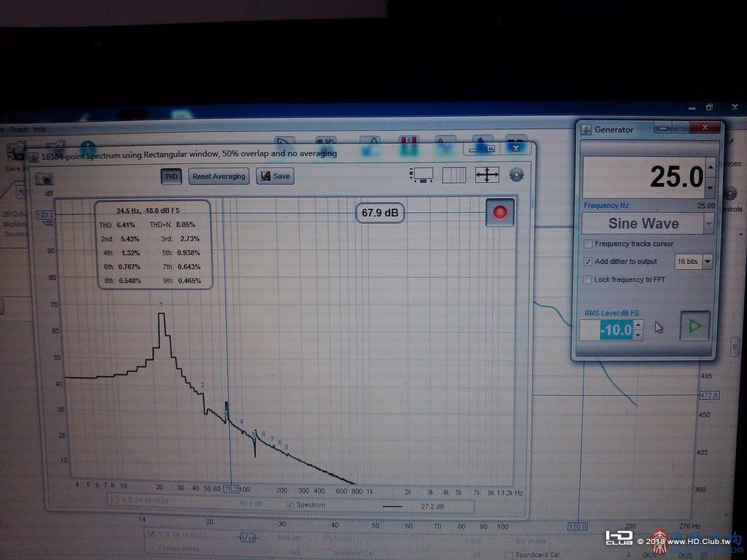Click the 67.9 dB level readout
The height and width of the screenshot is (560, 747).
point(379,213)
